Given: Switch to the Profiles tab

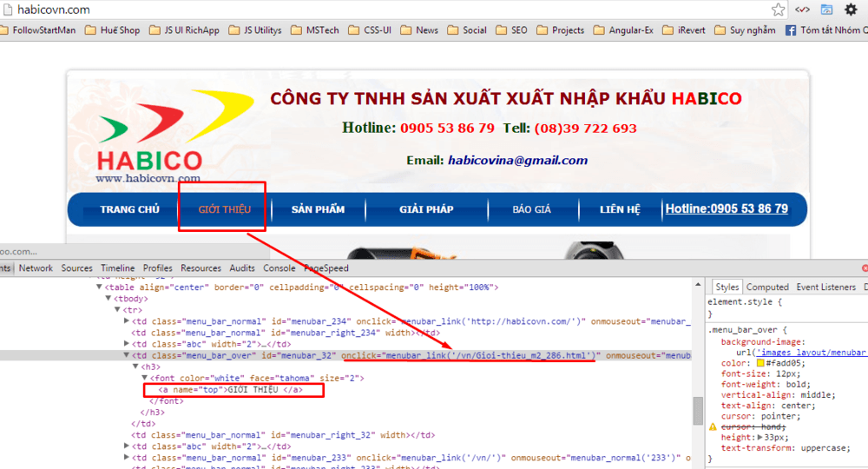Looking at the screenshot, I should pyautogui.click(x=158, y=268).
